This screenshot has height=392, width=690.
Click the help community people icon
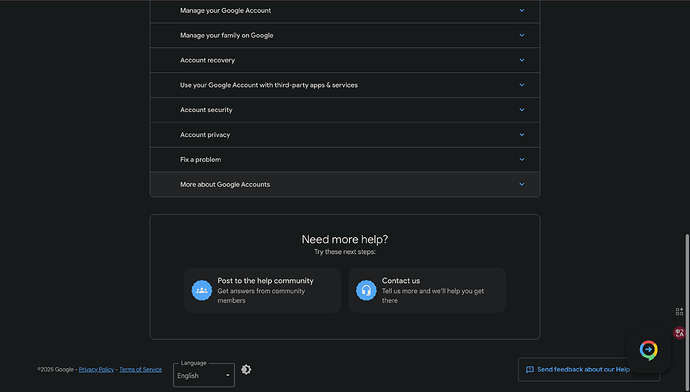coord(202,290)
